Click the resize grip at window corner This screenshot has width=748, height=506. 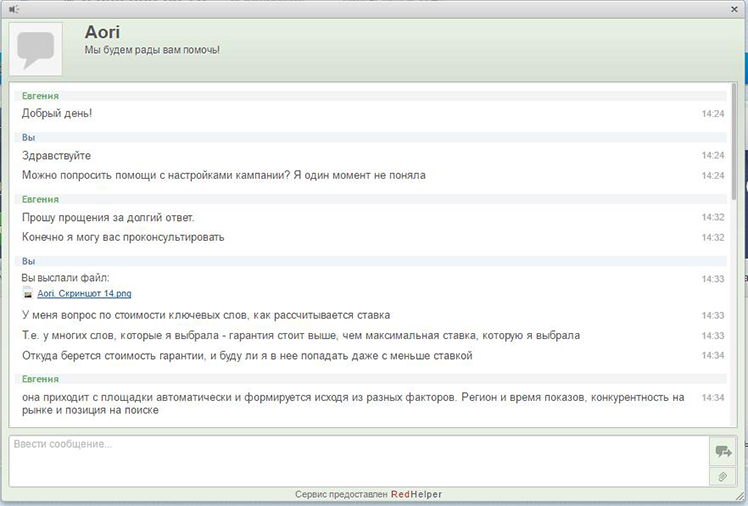(741, 496)
